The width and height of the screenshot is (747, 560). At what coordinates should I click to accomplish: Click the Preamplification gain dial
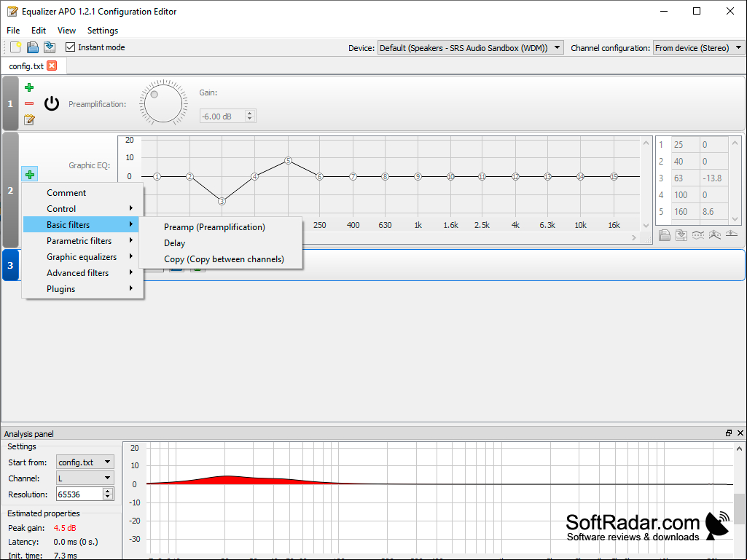click(x=163, y=103)
